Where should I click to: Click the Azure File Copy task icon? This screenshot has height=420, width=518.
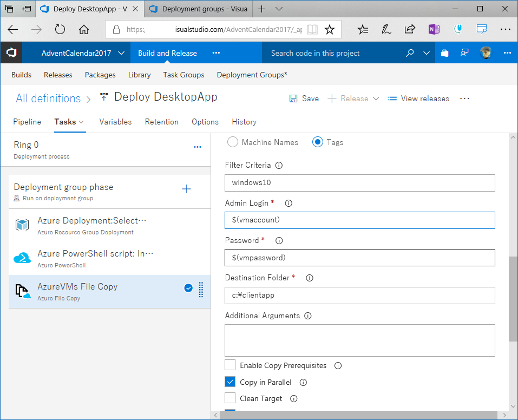(x=23, y=291)
